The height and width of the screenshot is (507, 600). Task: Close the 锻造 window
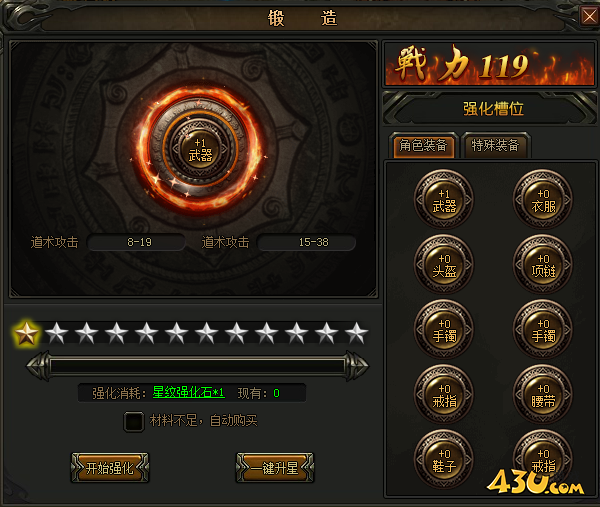coord(589,16)
